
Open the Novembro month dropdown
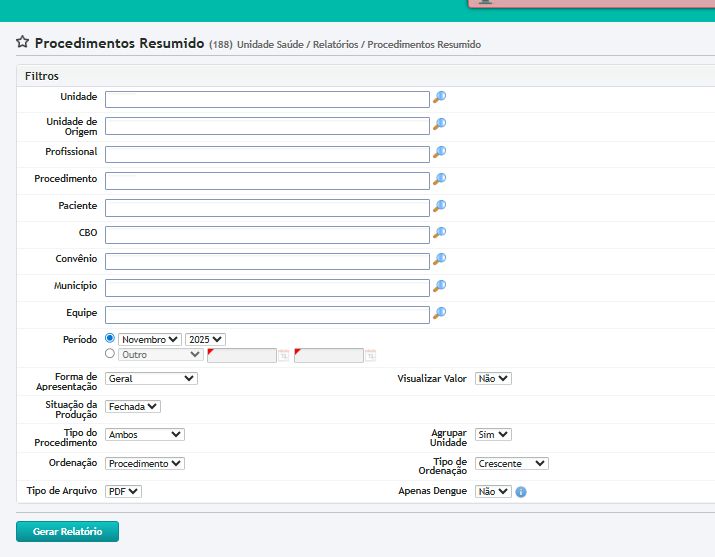pos(150,340)
